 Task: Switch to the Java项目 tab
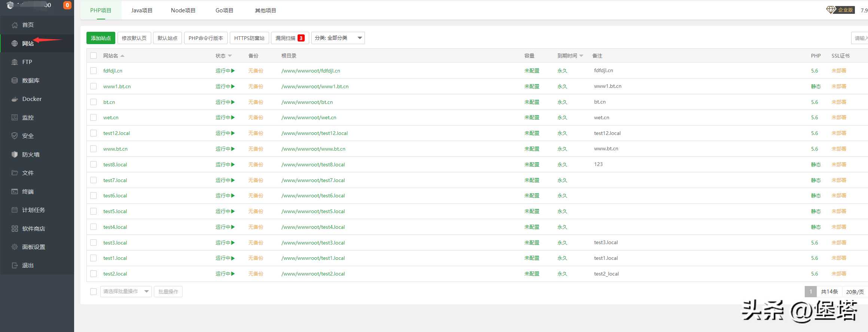point(142,10)
